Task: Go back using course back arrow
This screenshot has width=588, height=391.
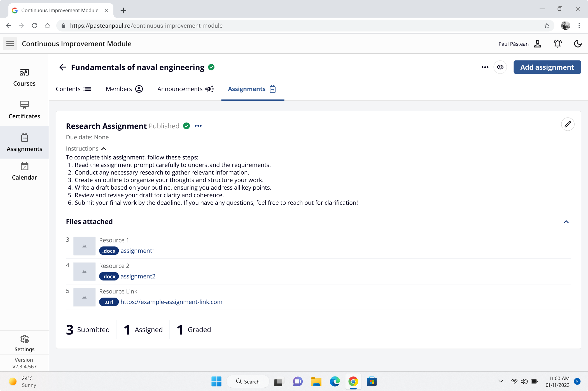Action: pyautogui.click(x=62, y=67)
